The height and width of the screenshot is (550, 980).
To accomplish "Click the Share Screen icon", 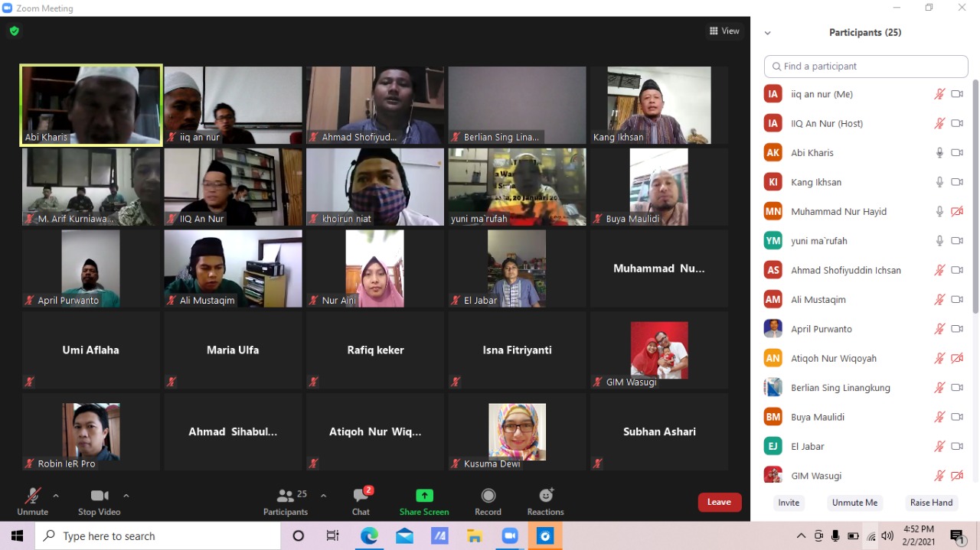I will pos(424,496).
